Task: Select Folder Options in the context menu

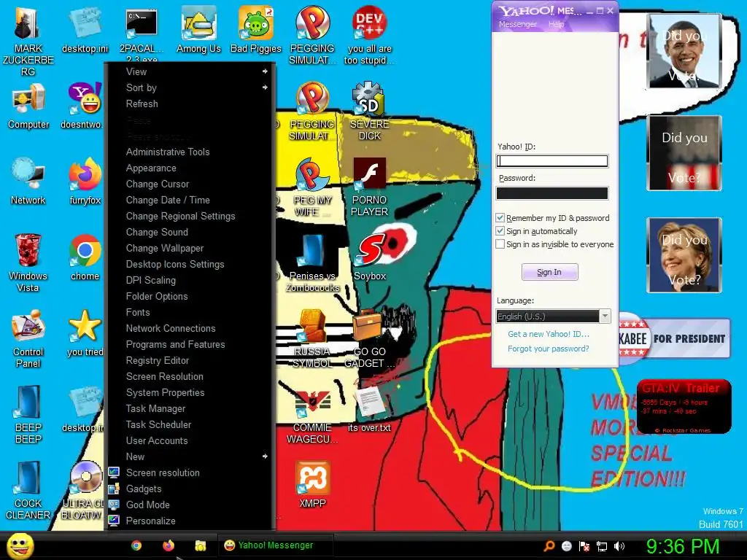Action: [x=190, y=296]
